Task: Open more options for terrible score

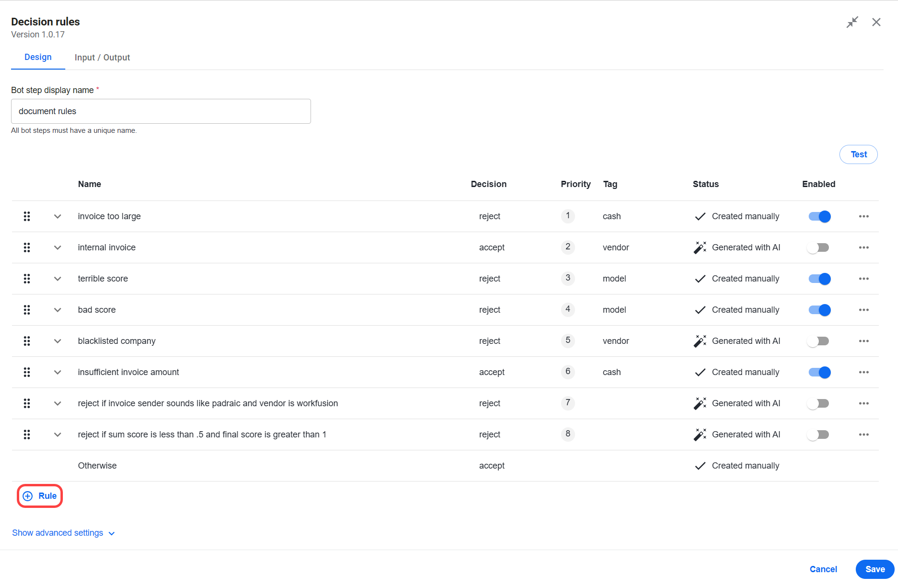Action: (864, 279)
